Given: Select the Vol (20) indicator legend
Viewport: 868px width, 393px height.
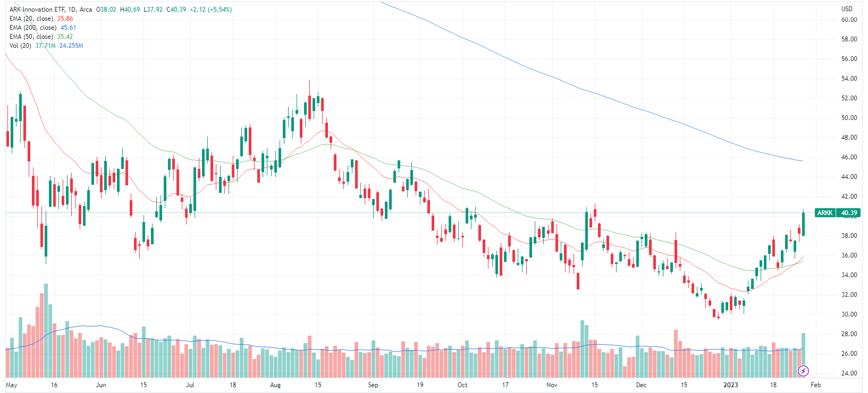Looking at the screenshot, I should [21, 46].
